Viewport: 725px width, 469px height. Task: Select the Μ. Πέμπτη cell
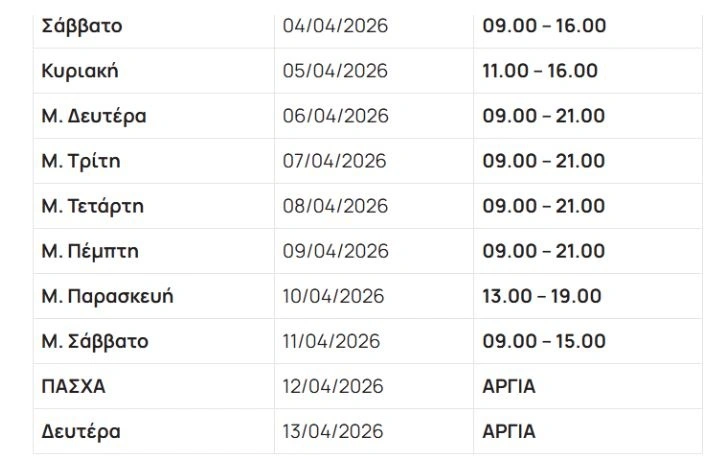tap(89, 251)
